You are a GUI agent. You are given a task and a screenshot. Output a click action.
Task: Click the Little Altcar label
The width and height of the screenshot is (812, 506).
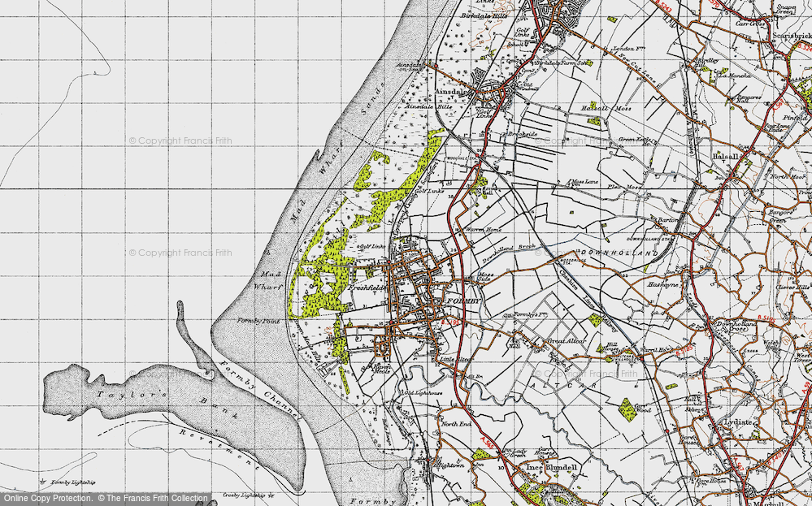pos(456,358)
